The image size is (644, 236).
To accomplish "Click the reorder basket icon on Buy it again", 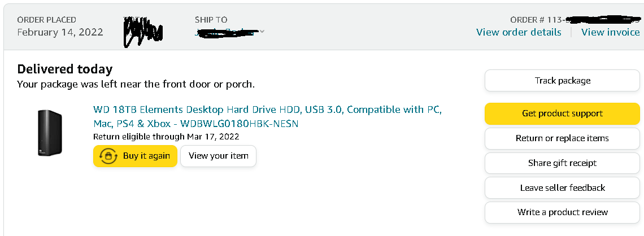I will [x=108, y=156].
